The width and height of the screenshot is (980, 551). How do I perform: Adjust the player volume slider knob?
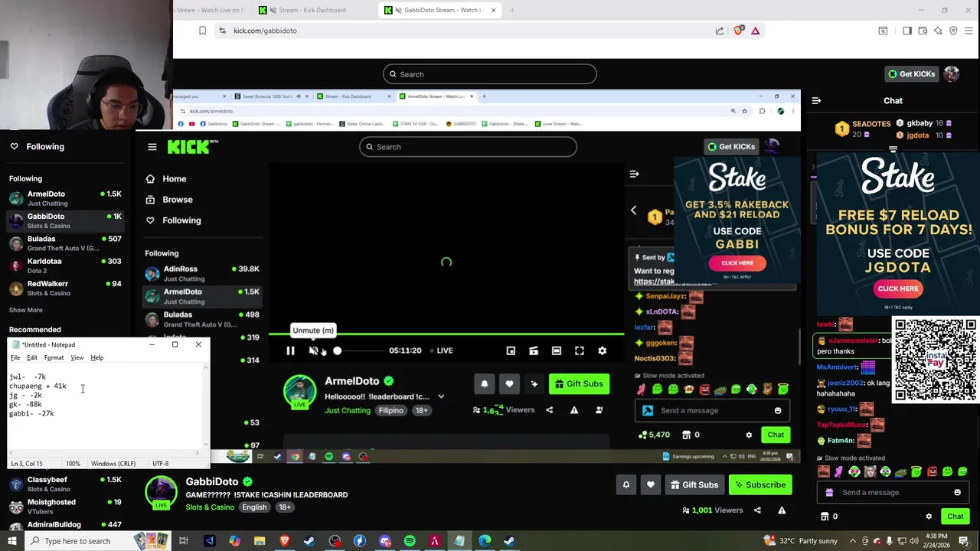pyautogui.click(x=337, y=350)
